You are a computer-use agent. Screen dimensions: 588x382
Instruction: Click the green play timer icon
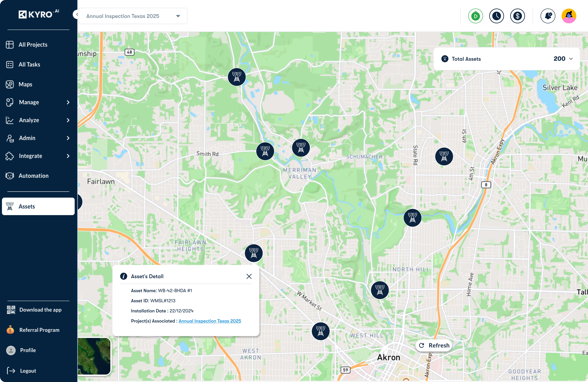(475, 16)
